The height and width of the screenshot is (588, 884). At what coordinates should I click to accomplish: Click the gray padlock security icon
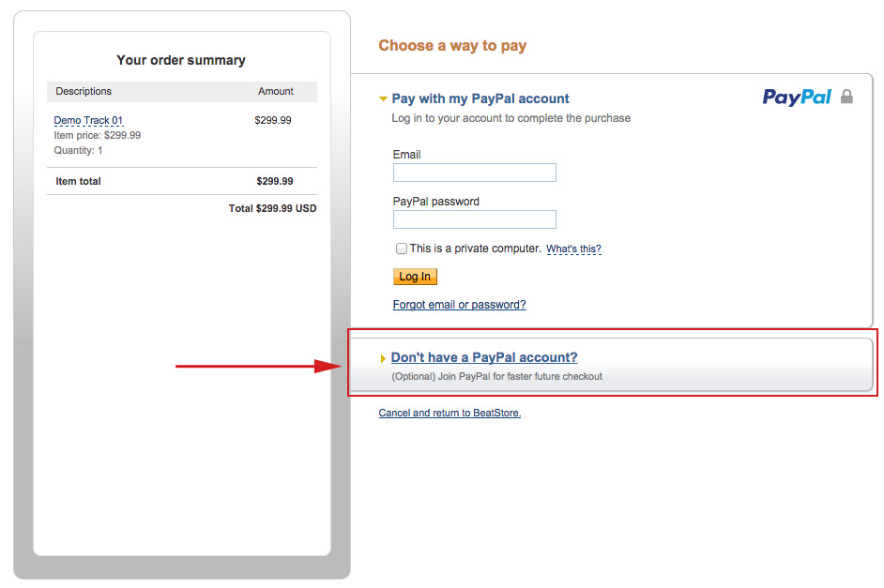click(x=846, y=97)
